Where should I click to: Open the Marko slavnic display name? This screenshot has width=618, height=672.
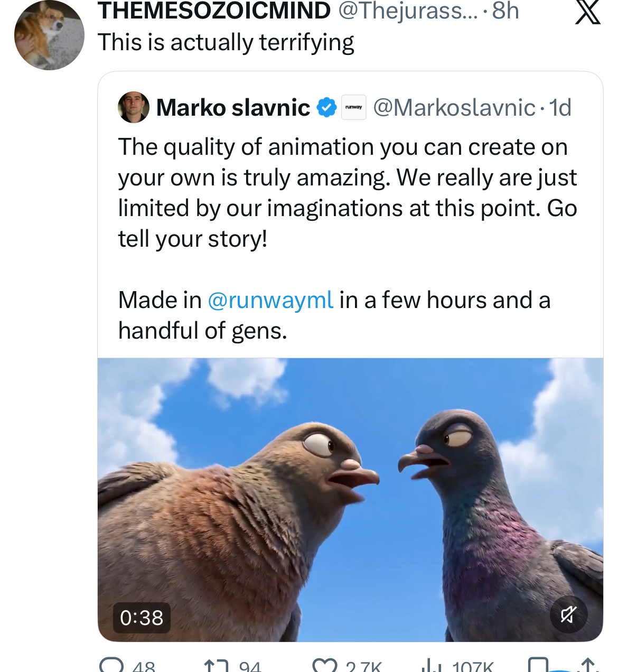(233, 108)
